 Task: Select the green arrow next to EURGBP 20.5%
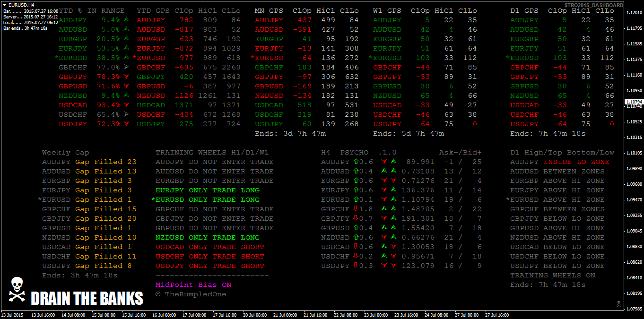coord(126,39)
